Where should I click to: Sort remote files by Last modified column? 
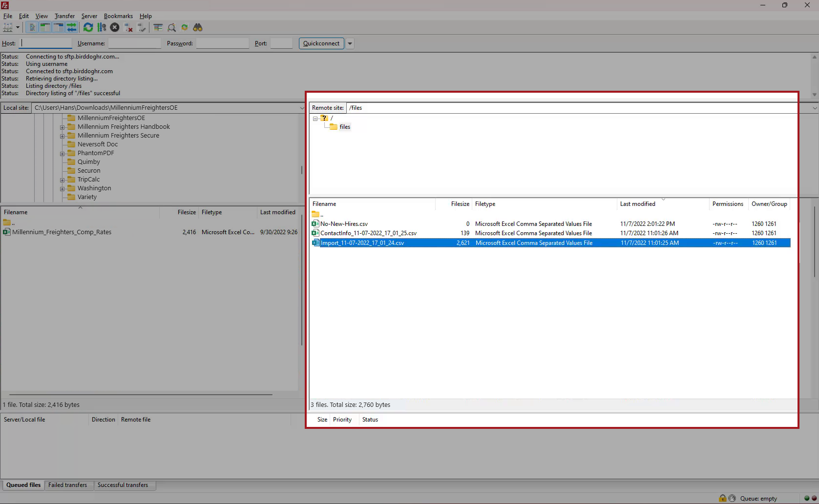663,204
